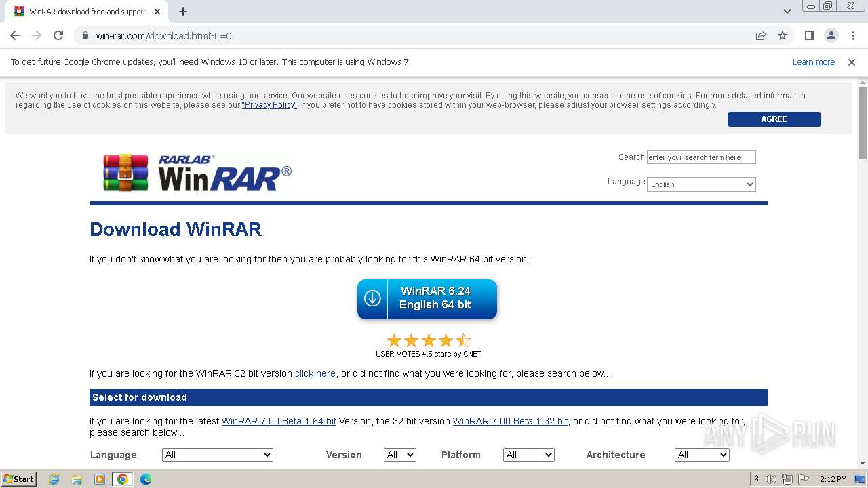Select the WinRAR download browser tab
The width and height of the screenshot is (868, 488).
click(87, 12)
